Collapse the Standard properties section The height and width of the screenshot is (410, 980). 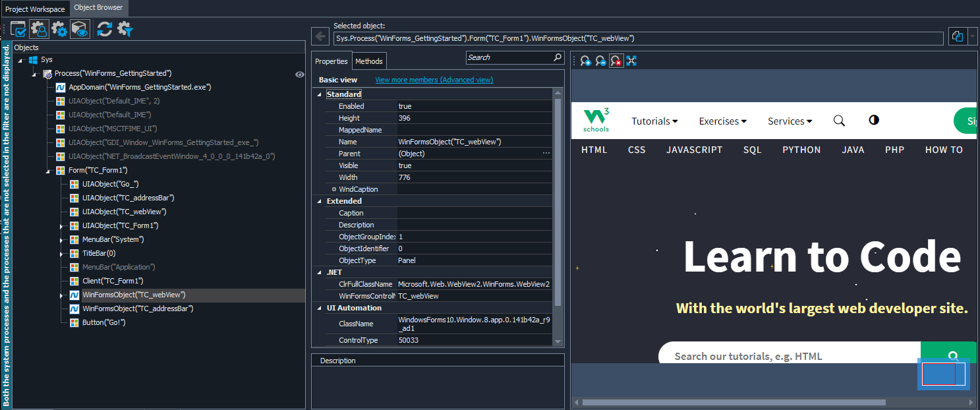pos(320,94)
